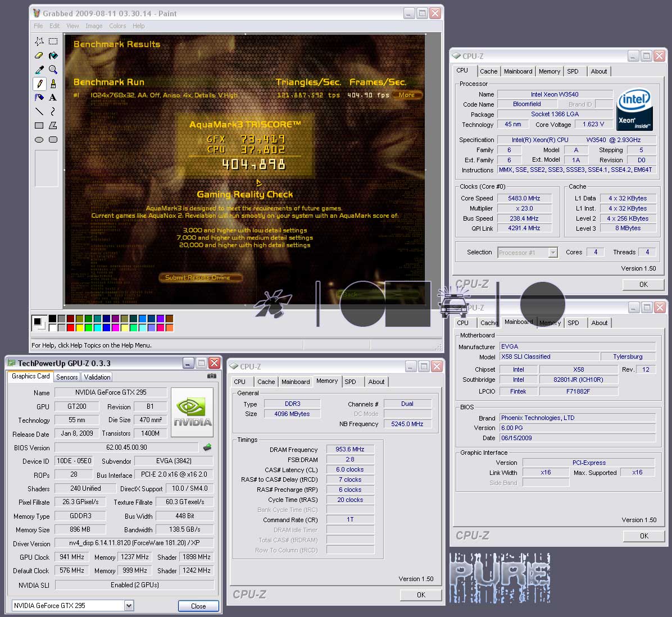
Task: Click the foreground/background color indicator box
Action: coord(39,323)
